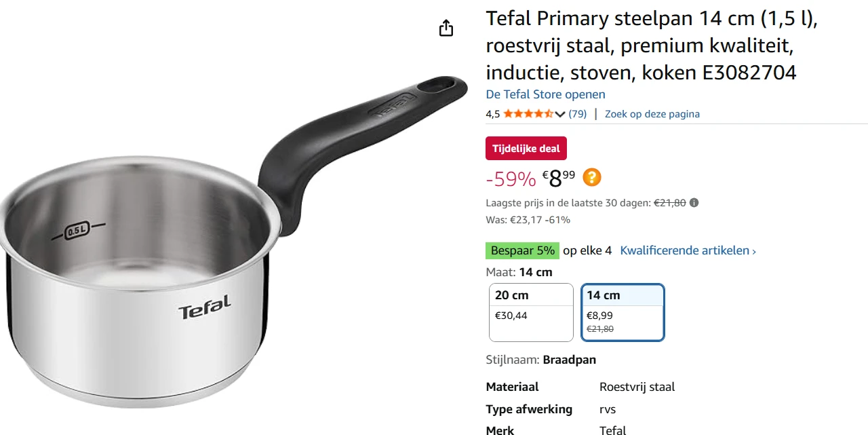Click the Tefal brand in product details
The height and width of the screenshot is (435, 868).
pos(612,430)
